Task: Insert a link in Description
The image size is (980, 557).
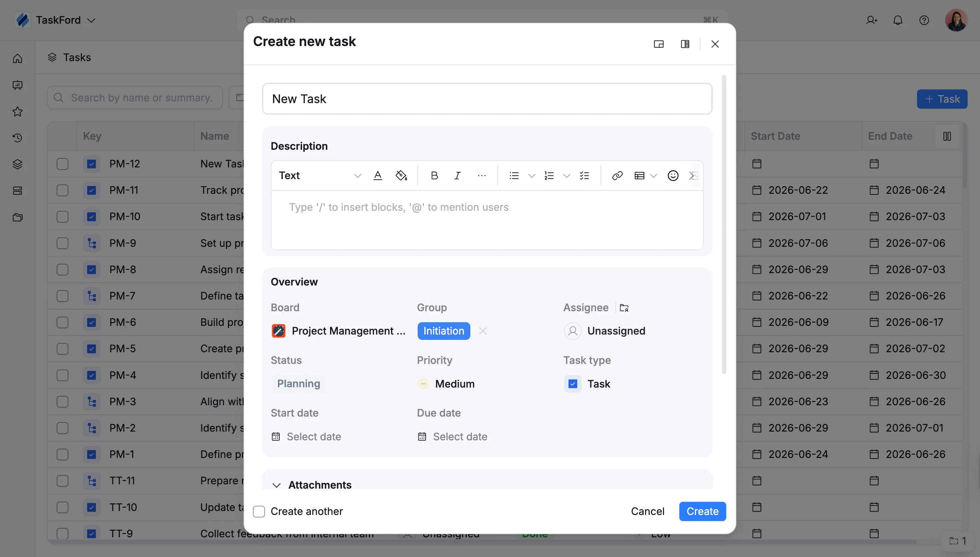Action: coord(617,175)
